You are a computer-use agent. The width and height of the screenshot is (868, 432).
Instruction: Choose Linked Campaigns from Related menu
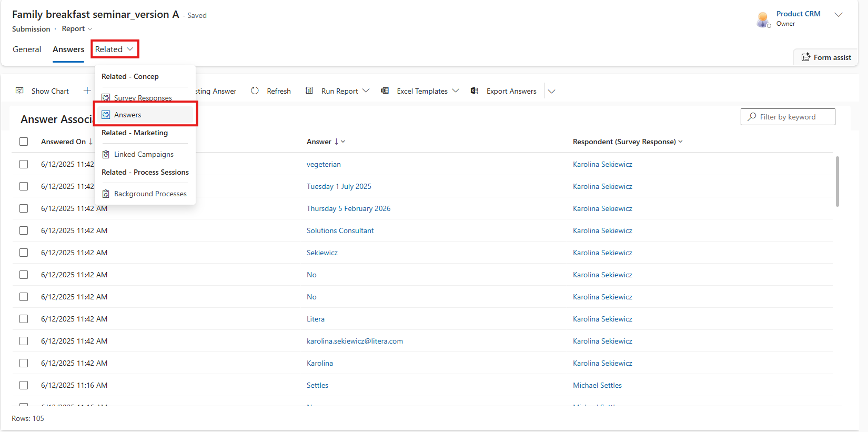(x=145, y=154)
